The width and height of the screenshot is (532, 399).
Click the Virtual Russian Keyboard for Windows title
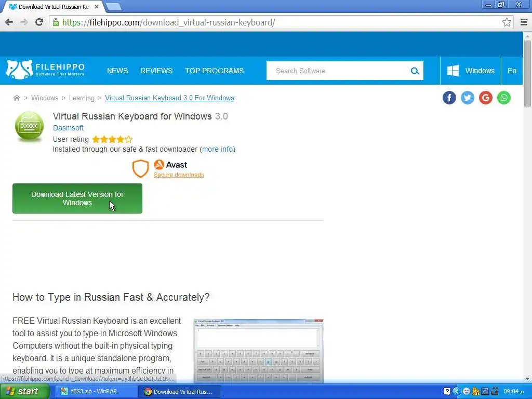pyautogui.click(x=132, y=116)
